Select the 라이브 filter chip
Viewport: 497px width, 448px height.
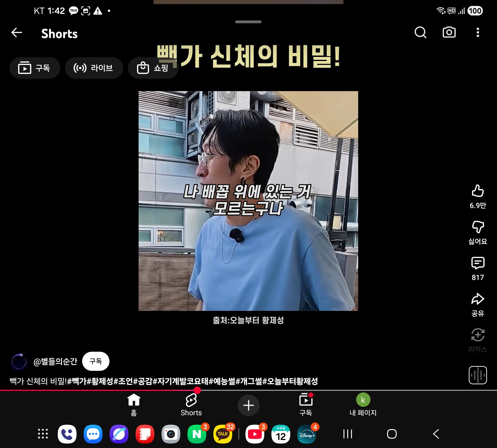[94, 68]
